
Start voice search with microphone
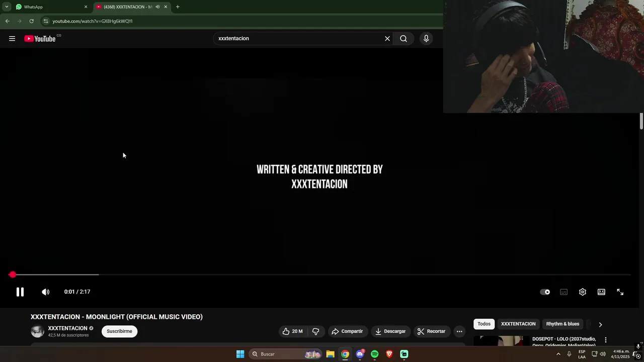(x=426, y=39)
